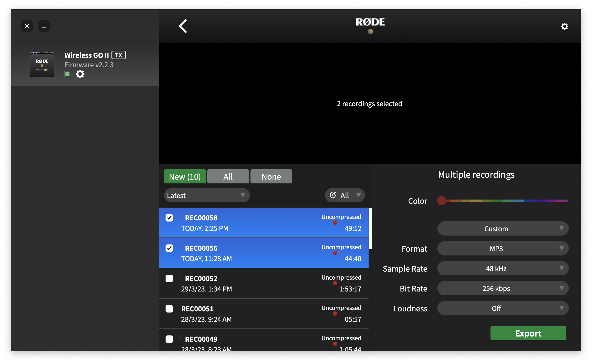Image resolution: width=592 pixels, height=364 pixels.
Task: Minimize the window with dash button
Action: [x=44, y=26]
